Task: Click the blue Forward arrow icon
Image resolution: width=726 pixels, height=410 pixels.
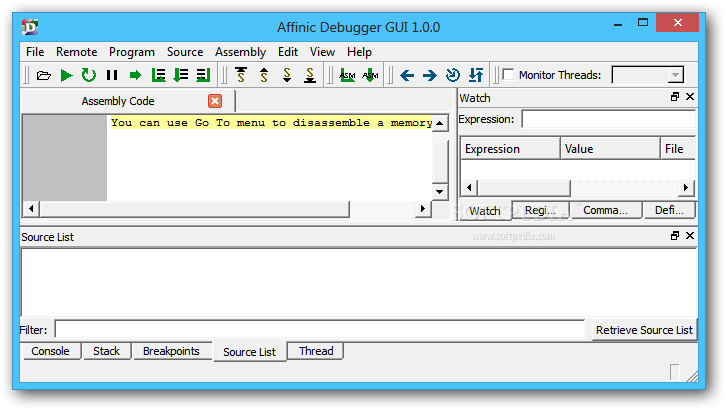Action: pos(430,75)
